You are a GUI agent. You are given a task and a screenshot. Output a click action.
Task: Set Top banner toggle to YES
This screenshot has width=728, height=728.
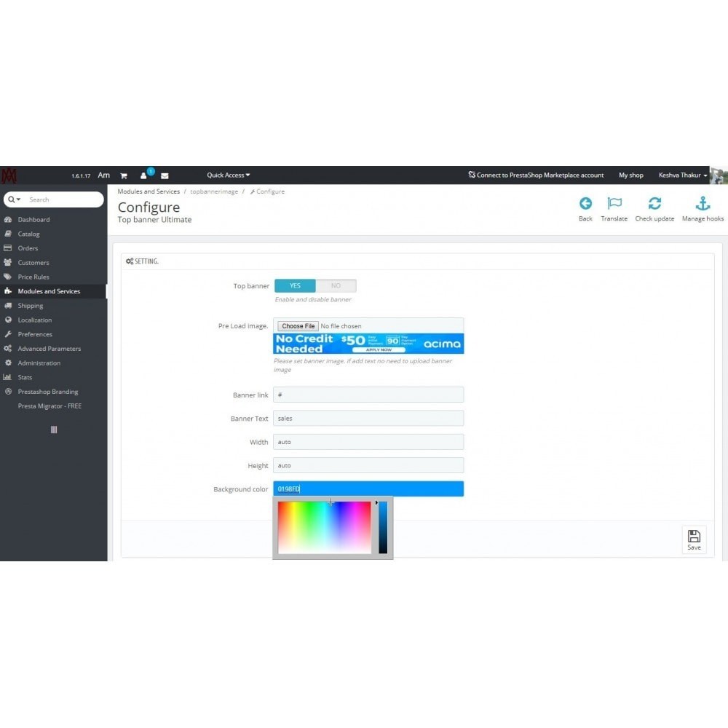pos(295,285)
